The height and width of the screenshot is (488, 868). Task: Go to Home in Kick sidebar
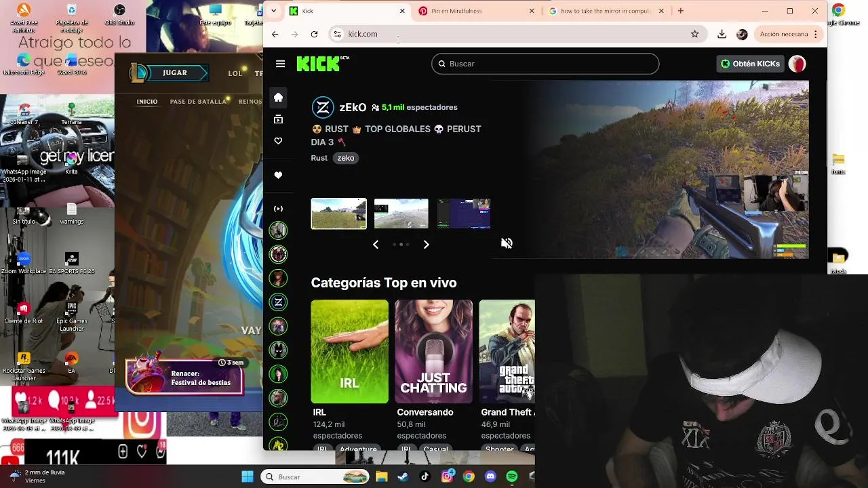[x=278, y=97]
